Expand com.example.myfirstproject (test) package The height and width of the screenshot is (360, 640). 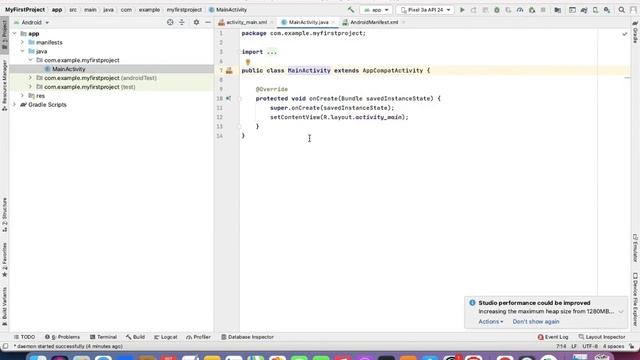(30, 87)
